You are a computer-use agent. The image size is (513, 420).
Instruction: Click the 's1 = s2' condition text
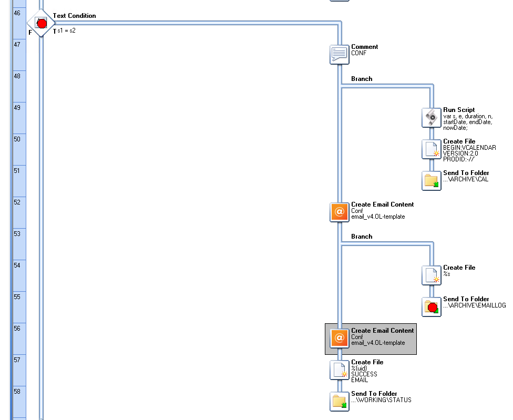(x=66, y=31)
